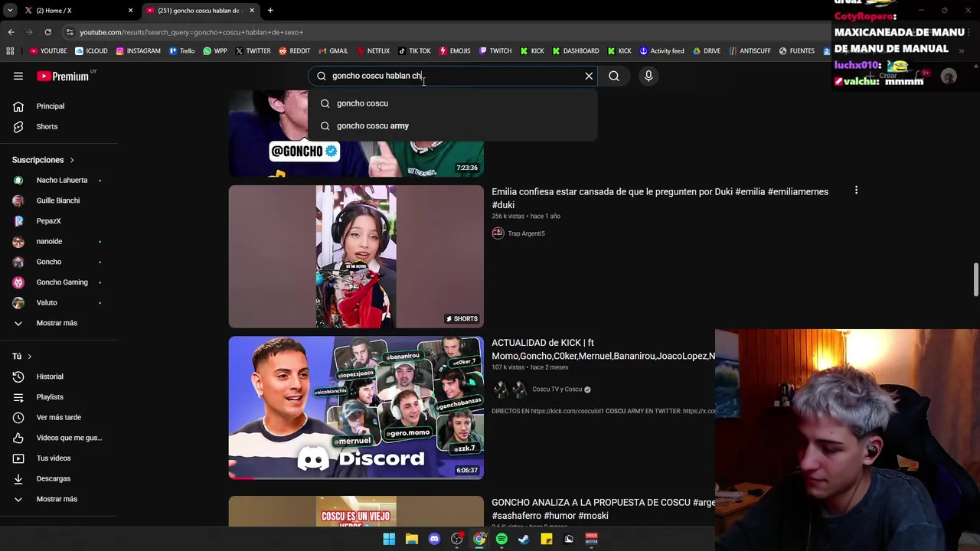Open Tus videos

[x=54, y=458]
